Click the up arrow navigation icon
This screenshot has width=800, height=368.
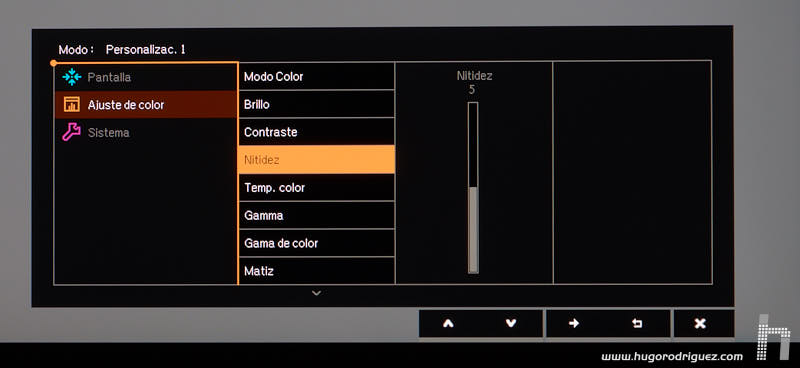click(x=448, y=323)
